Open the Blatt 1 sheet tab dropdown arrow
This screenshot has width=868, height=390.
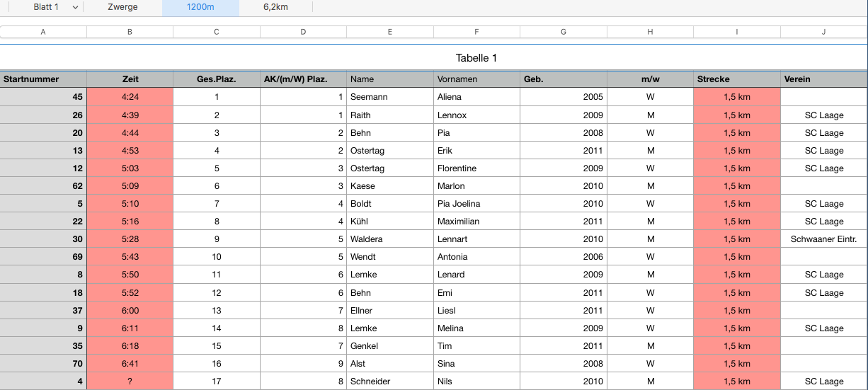click(x=75, y=7)
